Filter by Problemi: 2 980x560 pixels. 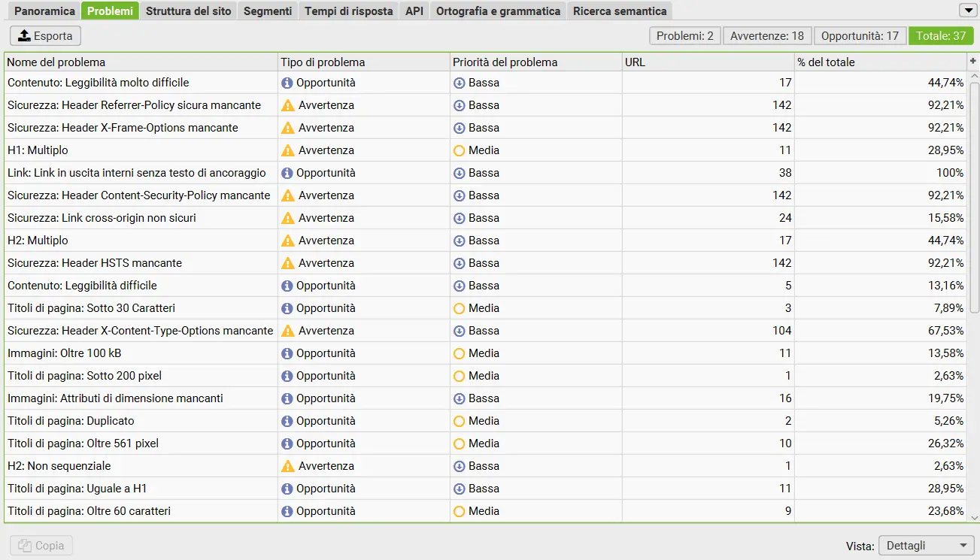pyautogui.click(x=685, y=36)
